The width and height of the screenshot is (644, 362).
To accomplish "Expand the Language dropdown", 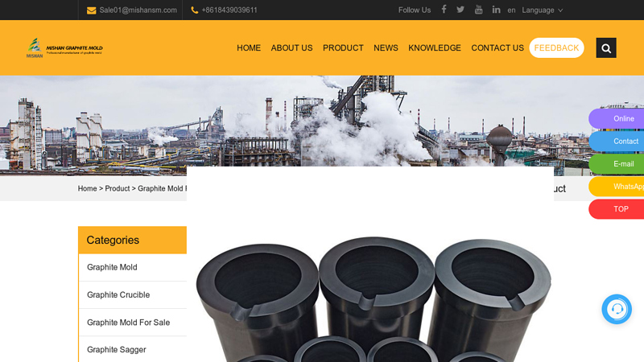I will pyautogui.click(x=542, y=10).
